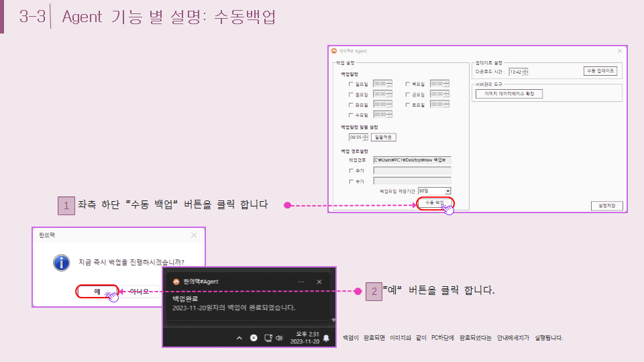Click the 월요일 time spinner arrows
The image size is (644, 362).
[x=389, y=94]
